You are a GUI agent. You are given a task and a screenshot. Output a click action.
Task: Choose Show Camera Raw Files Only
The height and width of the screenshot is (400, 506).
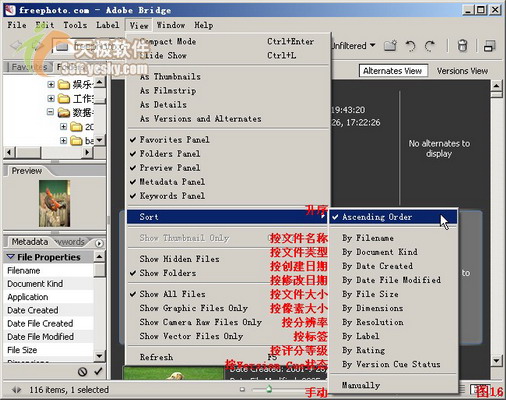pyautogui.click(x=228, y=322)
